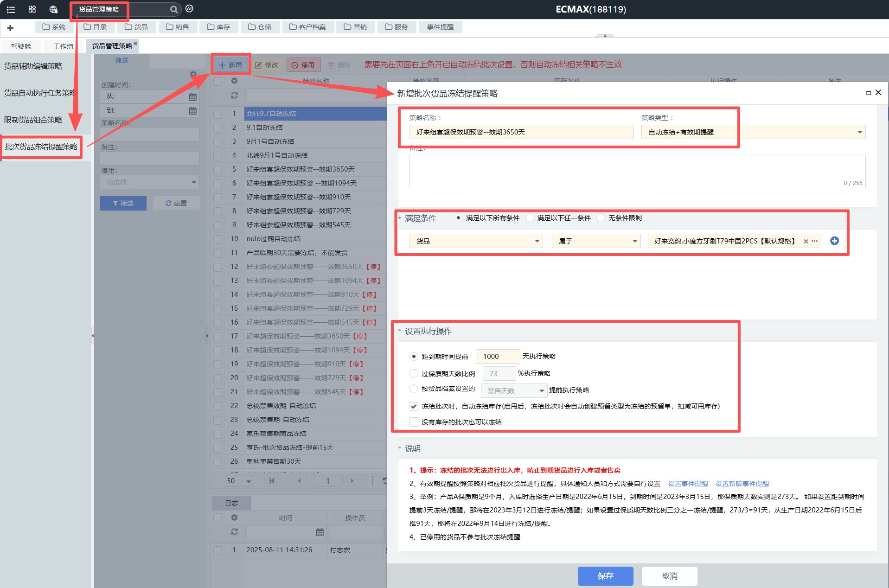The width and height of the screenshot is (889, 588).
Task: Click gear icon in log table header
Action: [234, 518]
